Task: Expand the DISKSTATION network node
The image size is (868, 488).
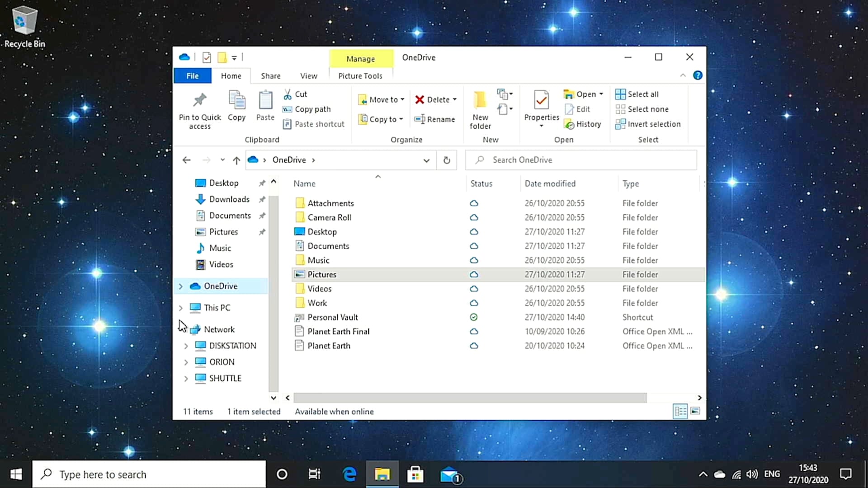Action: point(186,346)
